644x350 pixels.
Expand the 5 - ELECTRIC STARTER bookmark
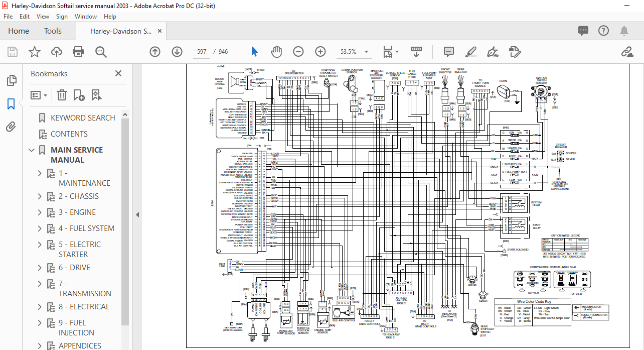click(x=40, y=245)
